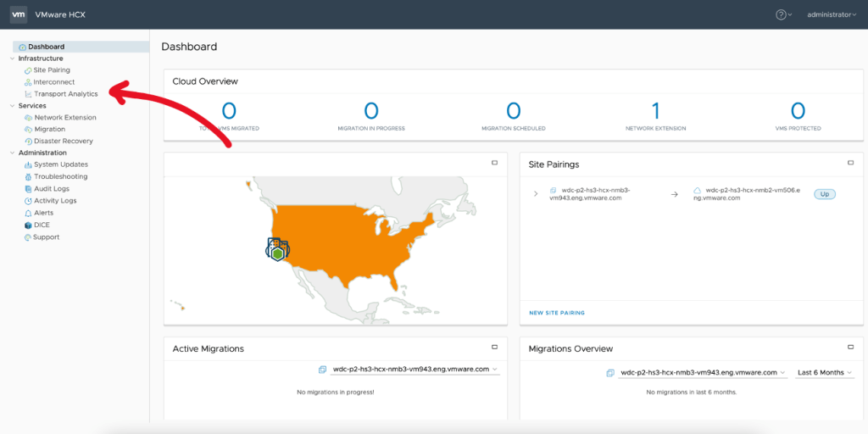Select Interconnect from the sidebar
Viewport: 868px width, 434px height.
tap(53, 82)
